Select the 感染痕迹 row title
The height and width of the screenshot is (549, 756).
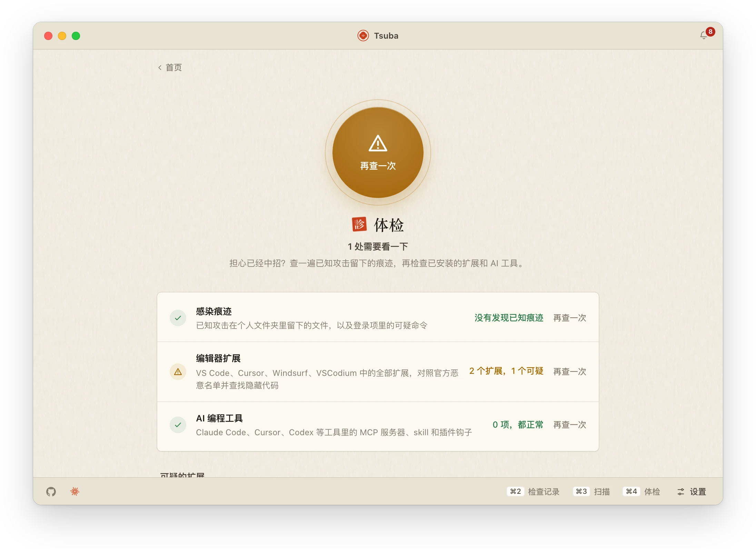coord(214,311)
